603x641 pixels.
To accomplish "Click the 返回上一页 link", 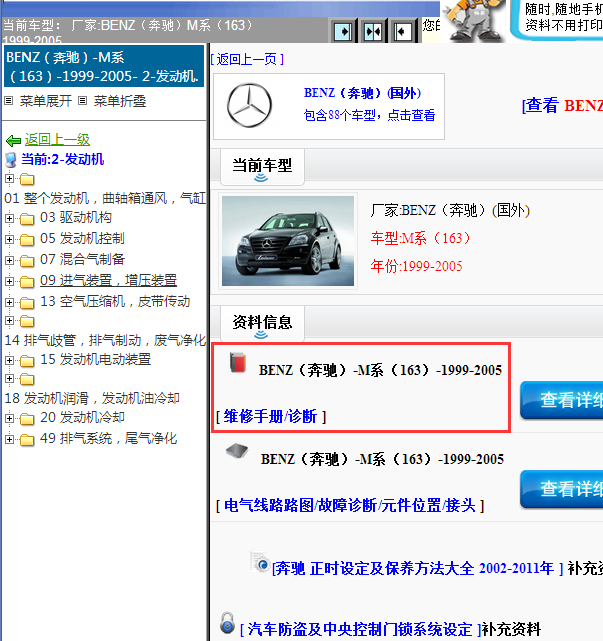I will click(x=247, y=59).
